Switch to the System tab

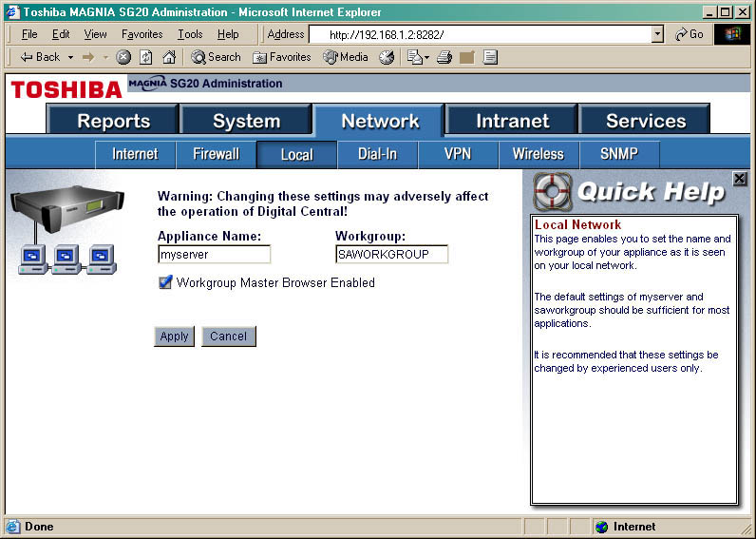[246, 120]
